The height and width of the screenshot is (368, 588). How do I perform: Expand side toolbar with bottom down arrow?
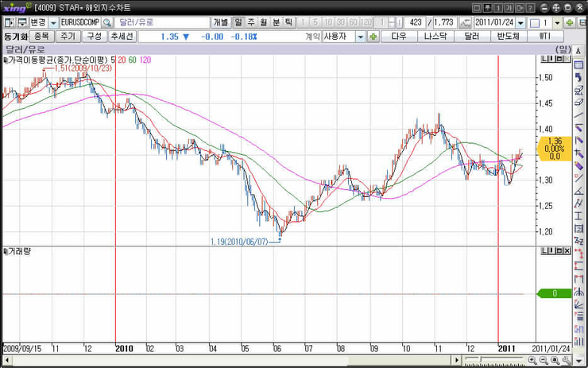(578, 361)
